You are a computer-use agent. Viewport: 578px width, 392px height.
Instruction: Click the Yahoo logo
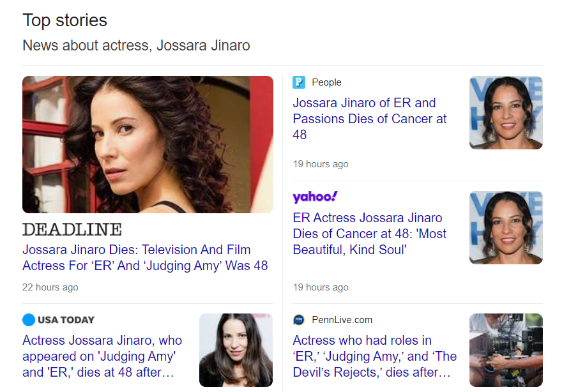[x=315, y=197]
